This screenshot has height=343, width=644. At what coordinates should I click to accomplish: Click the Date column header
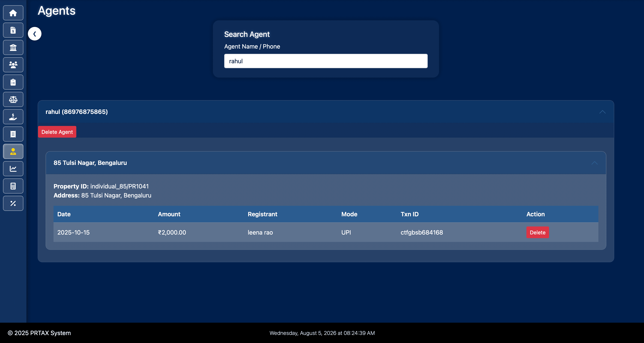(x=64, y=214)
